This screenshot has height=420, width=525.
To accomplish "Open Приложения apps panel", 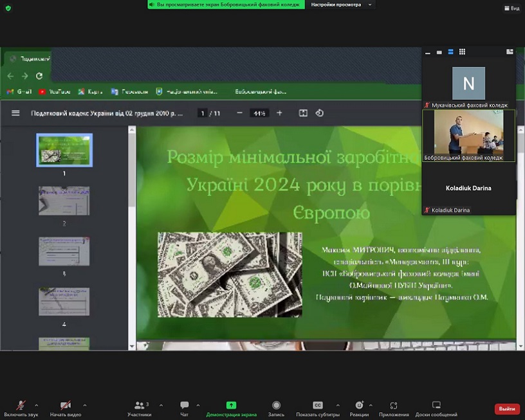I will [x=394, y=408].
